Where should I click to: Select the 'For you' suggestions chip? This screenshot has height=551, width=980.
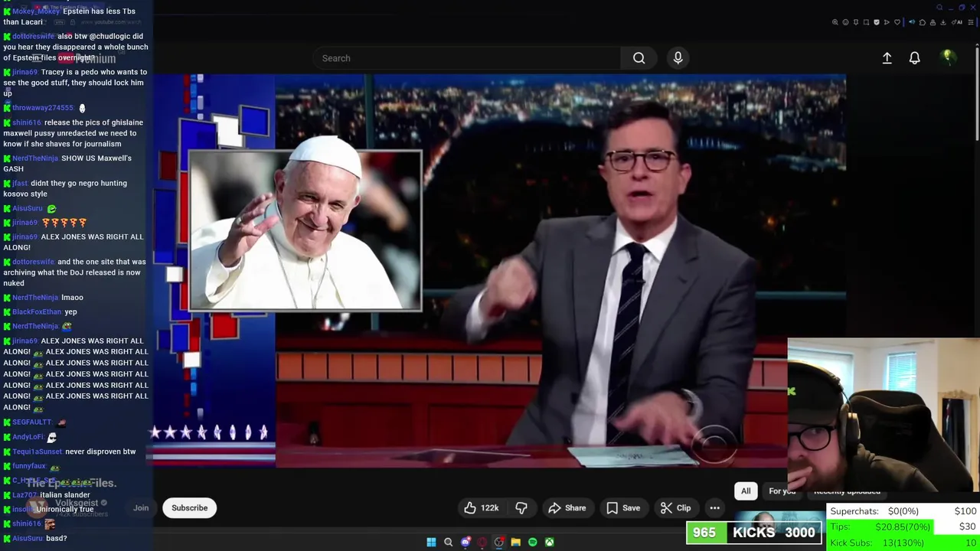pos(782,491)
